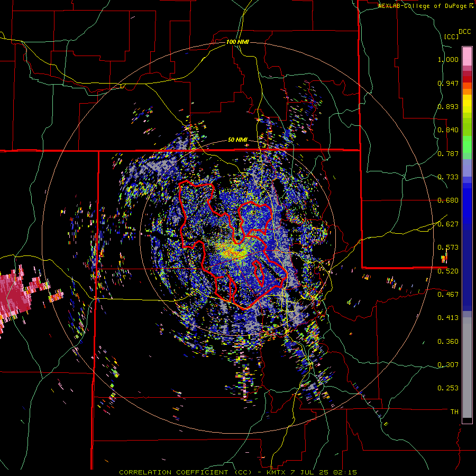Click the [CC] units label above colorbar

click(451, 36)
